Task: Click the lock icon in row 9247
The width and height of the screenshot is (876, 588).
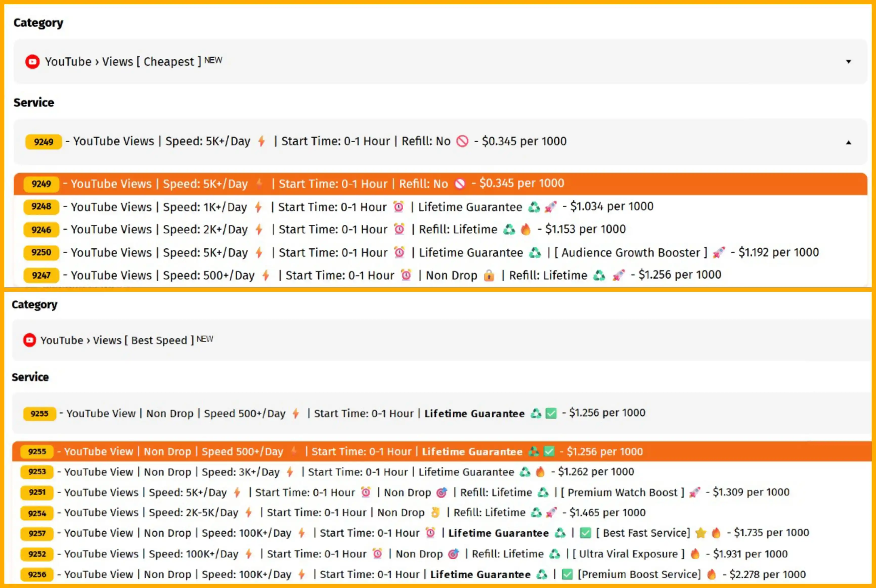Action: point(489,275)
